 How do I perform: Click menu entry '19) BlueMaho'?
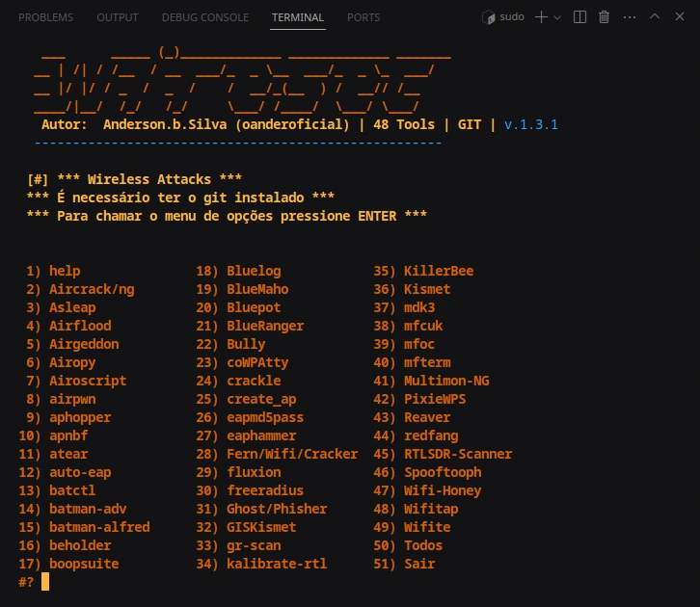(242, 289)
